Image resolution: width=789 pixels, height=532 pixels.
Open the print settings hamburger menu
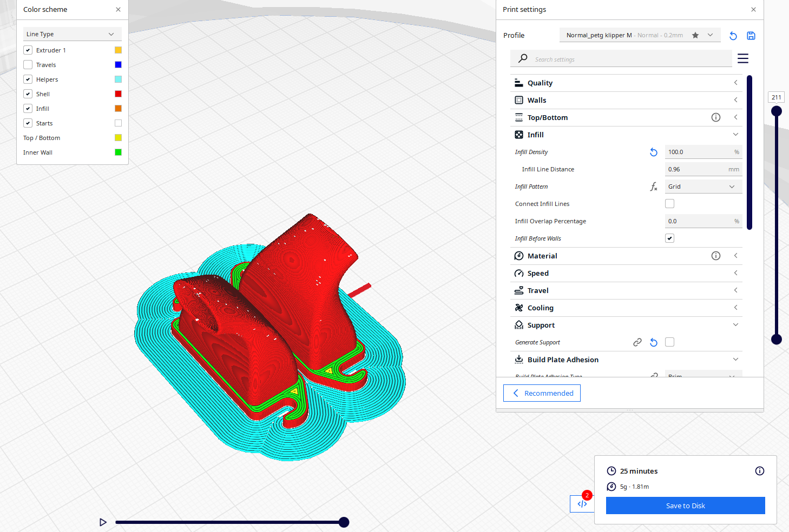click(x=743, y=58)
